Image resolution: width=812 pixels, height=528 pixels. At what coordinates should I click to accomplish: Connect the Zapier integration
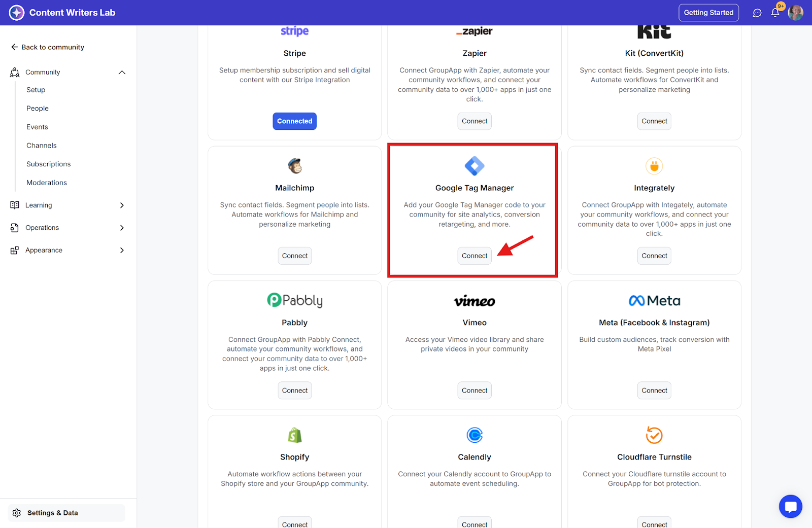coord(475,121)
